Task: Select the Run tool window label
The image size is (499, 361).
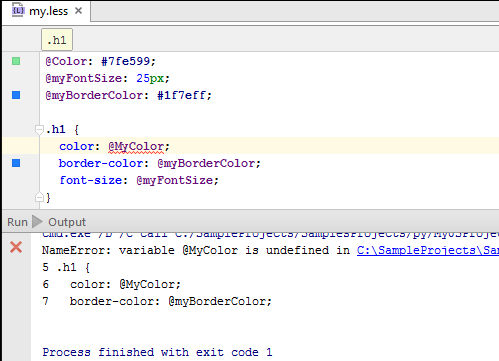Action: [x=17, y=222]
